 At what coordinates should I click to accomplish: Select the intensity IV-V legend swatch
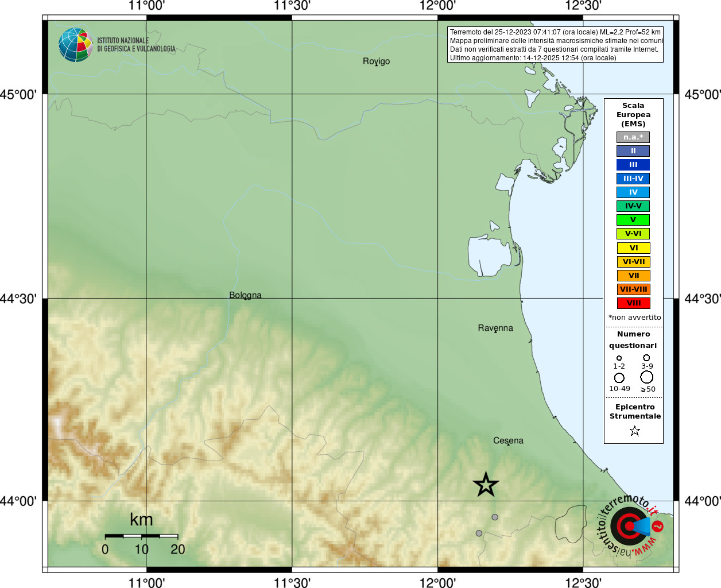pyautogui.click(x=633, y=206)
